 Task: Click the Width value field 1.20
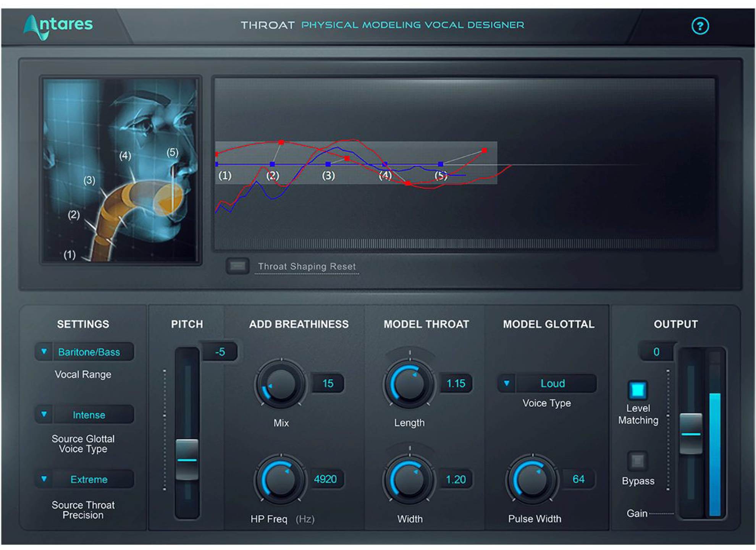456,479
